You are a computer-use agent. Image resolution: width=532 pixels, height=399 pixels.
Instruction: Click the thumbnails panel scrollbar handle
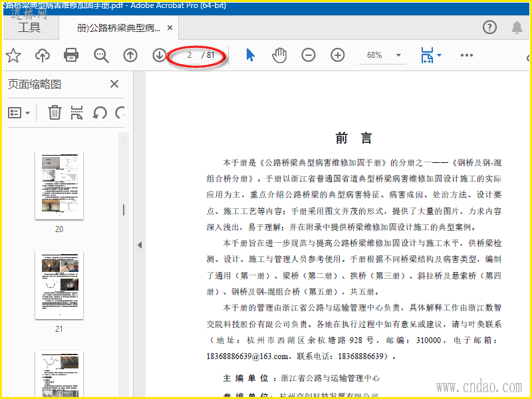click(124, 209)
